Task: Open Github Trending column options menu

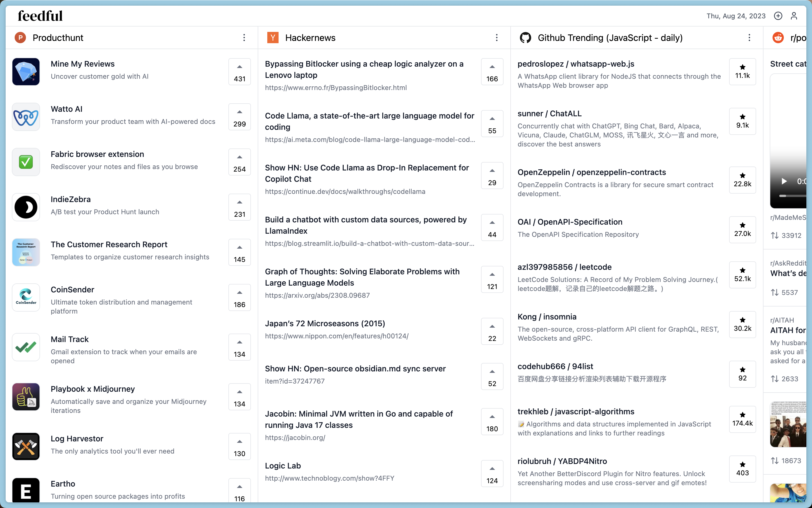Action: (749, 38)
